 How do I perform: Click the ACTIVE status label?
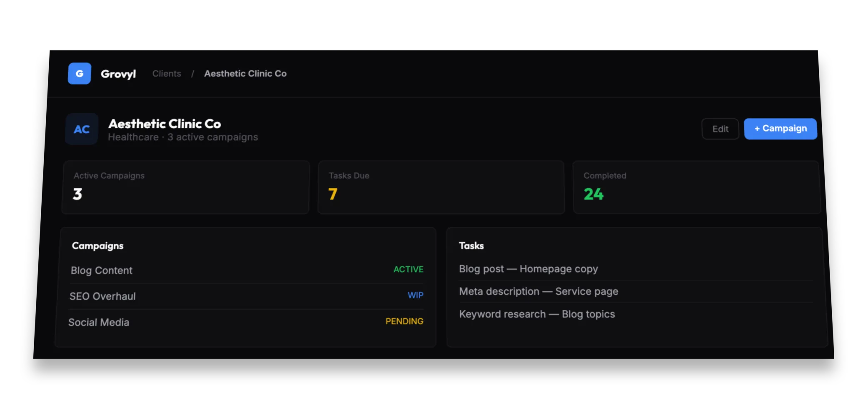tap(409, 269)
